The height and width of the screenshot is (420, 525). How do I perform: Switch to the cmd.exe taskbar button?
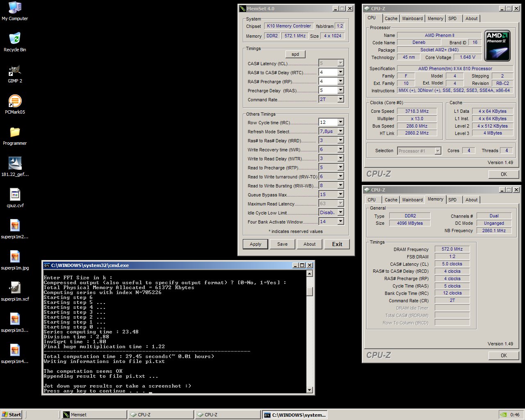pos(294,415)
